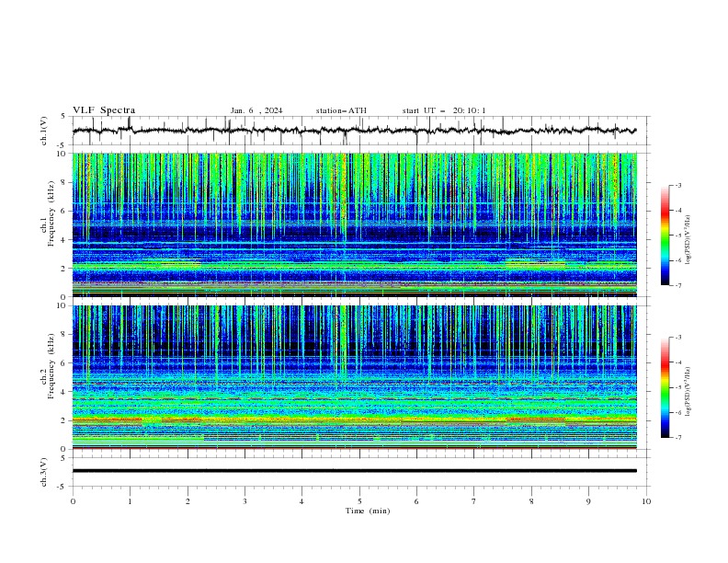Select the date text "Jan. 6 , 2024"
This screenshot has width=728, height=563.
[256, 110]
